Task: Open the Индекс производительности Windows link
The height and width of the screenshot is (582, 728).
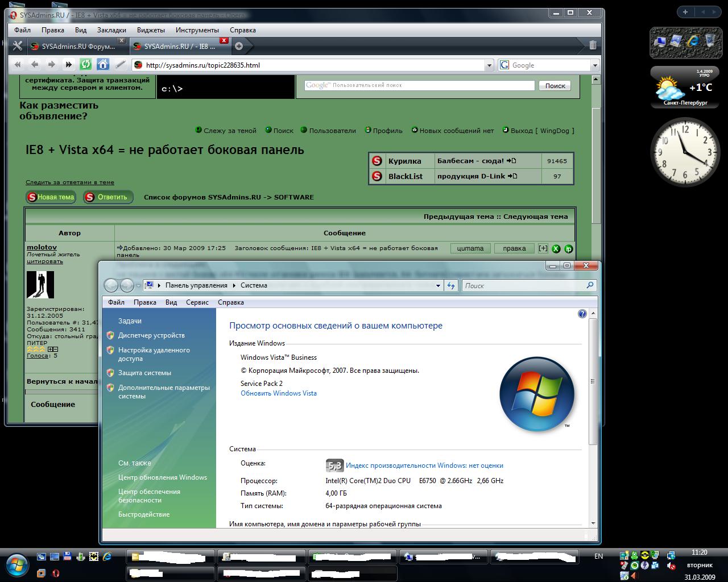Action: pyautogui.click(x=424, y=465)
